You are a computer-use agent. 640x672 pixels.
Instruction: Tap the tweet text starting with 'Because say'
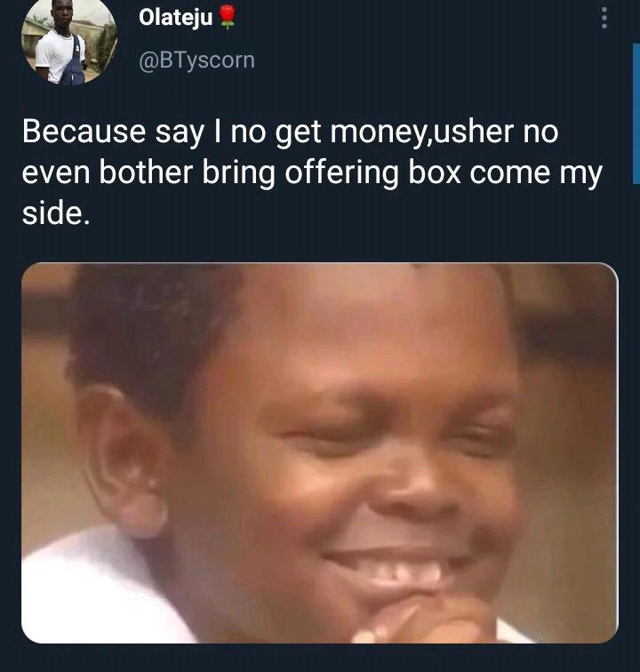[x=312, y=172]
